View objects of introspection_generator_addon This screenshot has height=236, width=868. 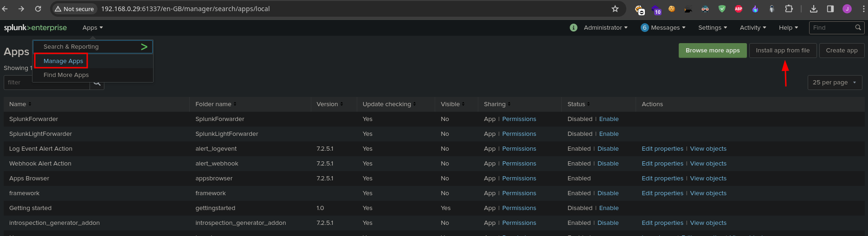(x=708, y=223)
